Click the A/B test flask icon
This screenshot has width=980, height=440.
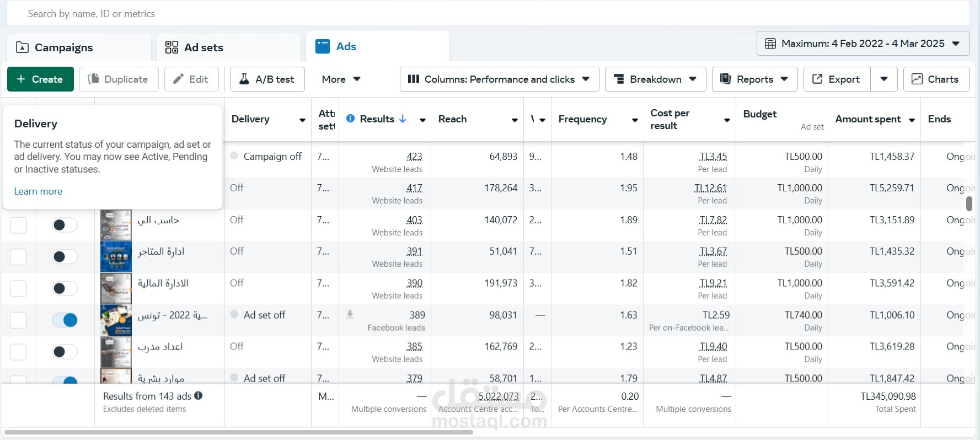pyautogui.click(x=244, y=79)
